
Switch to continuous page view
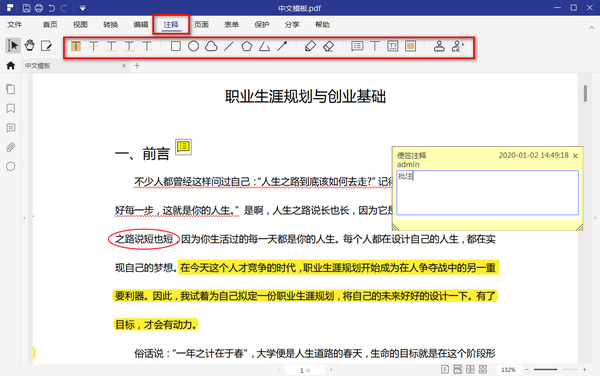tap(457, 369)
